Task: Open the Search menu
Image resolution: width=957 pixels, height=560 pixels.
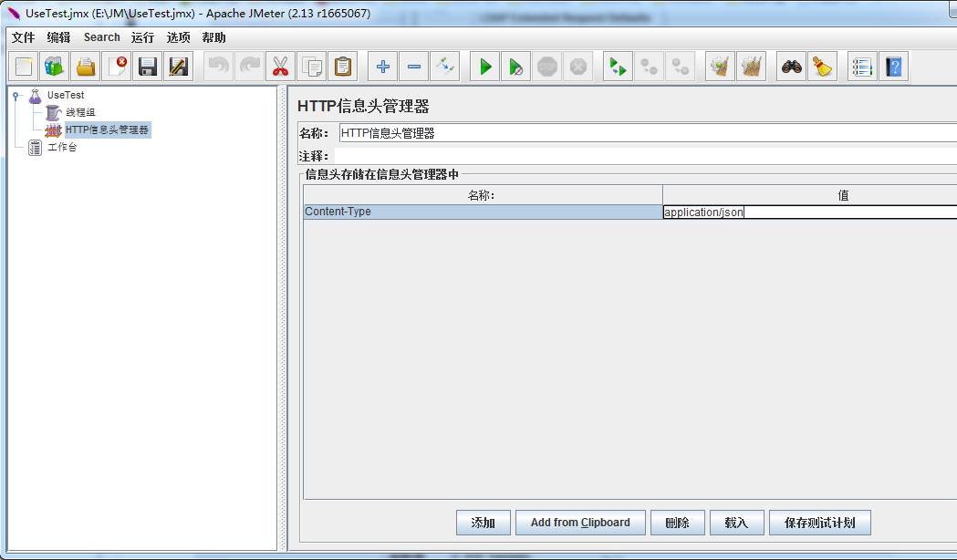Action: (102, 37)
